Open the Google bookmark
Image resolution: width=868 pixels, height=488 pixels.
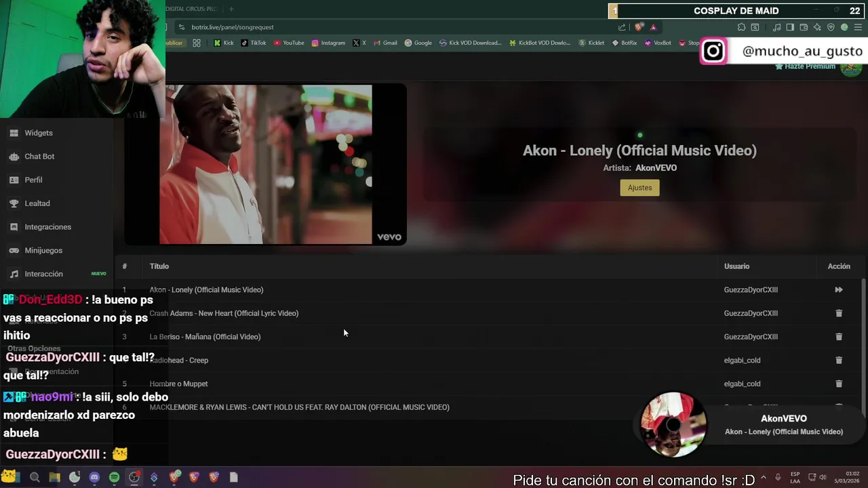[418, 43]
